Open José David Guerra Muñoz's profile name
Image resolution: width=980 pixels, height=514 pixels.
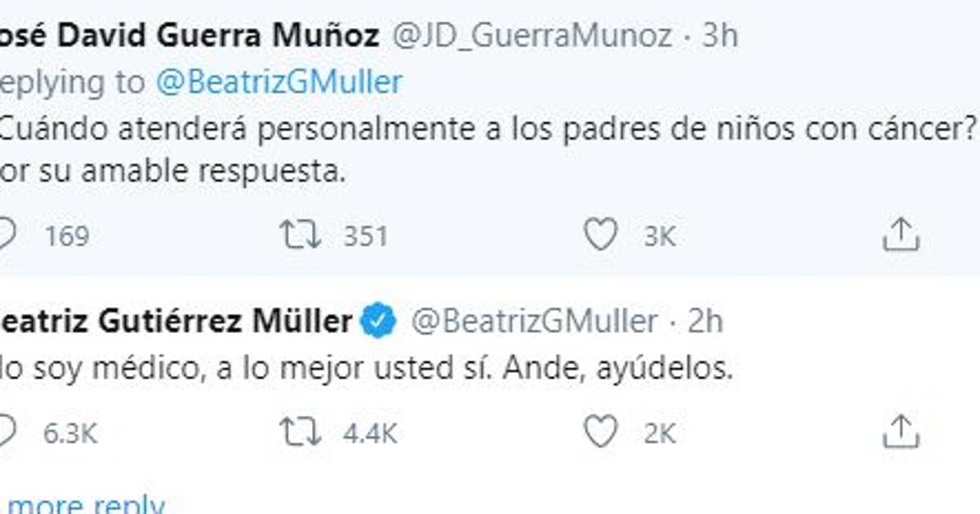click(189, 36)
